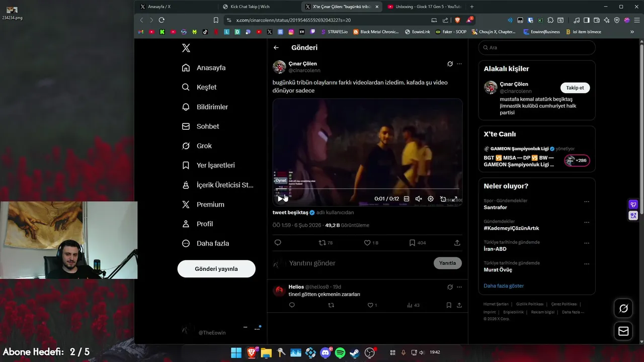Like the Helios reply
This screenshot has height=362, width=644.
click(372, 305)
